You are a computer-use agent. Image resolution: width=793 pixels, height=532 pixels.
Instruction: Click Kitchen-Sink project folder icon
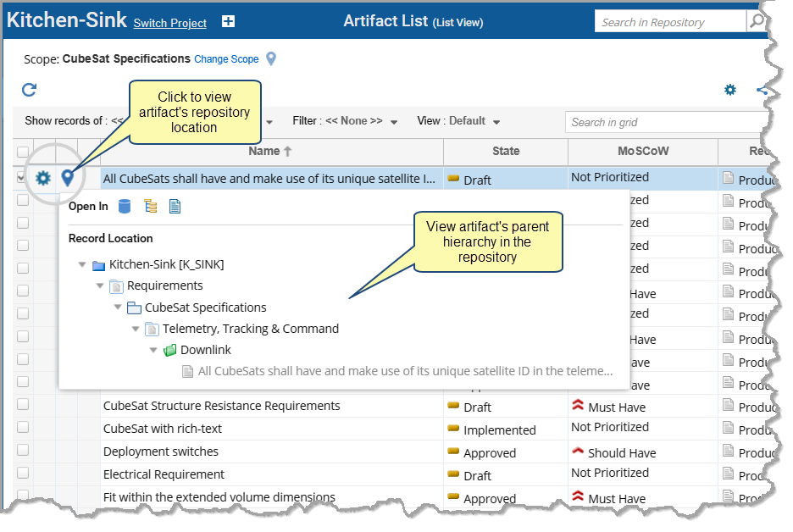pyautogui.click(x=98, y=265)
